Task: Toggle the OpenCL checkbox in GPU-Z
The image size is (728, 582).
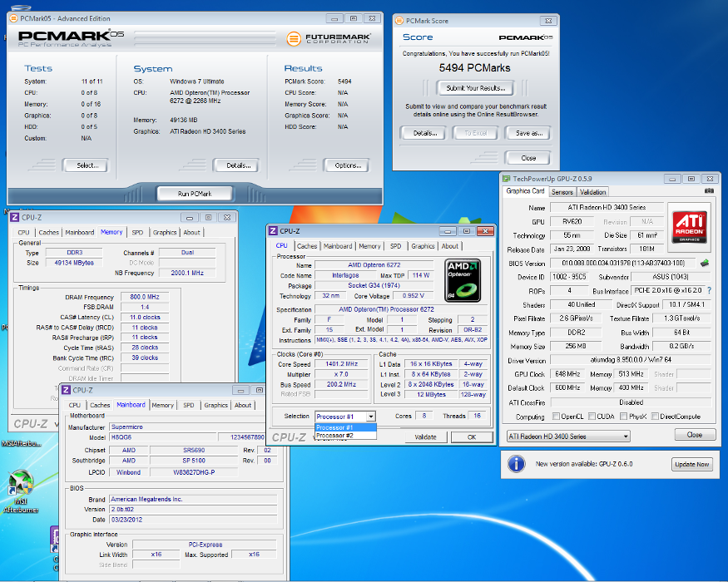Action: (556, 417)
